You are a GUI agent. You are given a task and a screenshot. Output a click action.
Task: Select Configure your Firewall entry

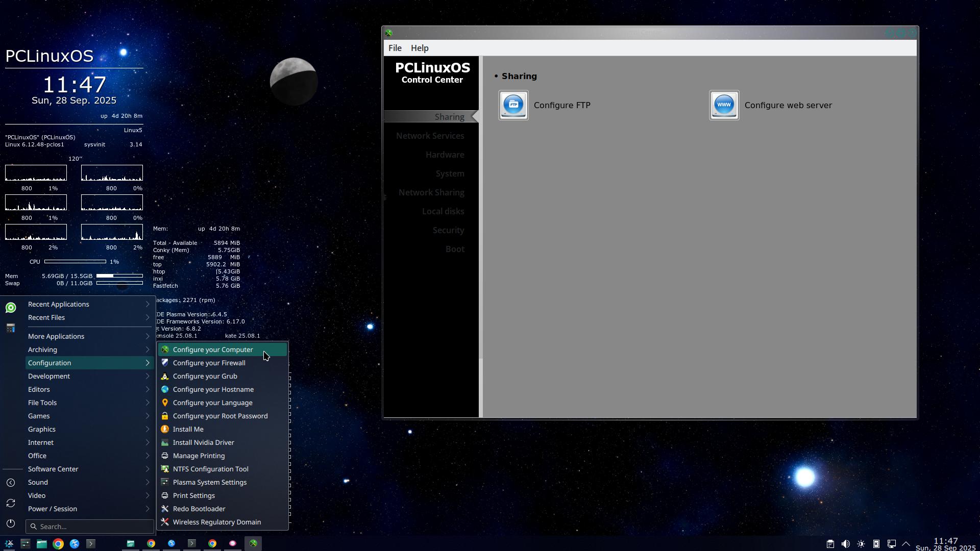[209, 363]
